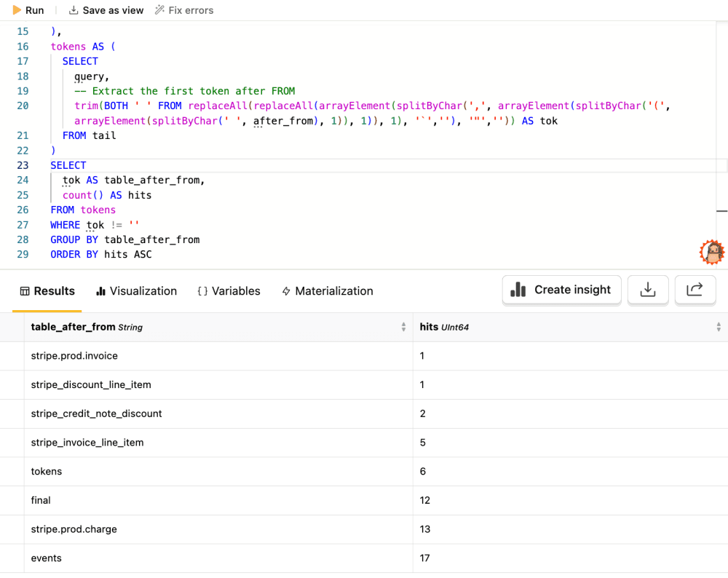This screenshot has height=578, width=728.
Task: Click the Variables braces icon
Action: pyautogui.click(x=202, y=291)
